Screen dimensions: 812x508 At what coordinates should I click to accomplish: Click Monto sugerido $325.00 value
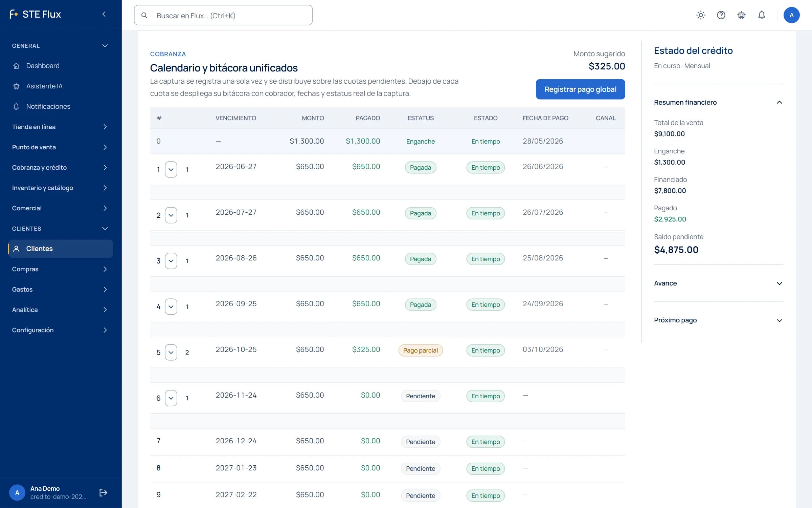tap(607, 66)
